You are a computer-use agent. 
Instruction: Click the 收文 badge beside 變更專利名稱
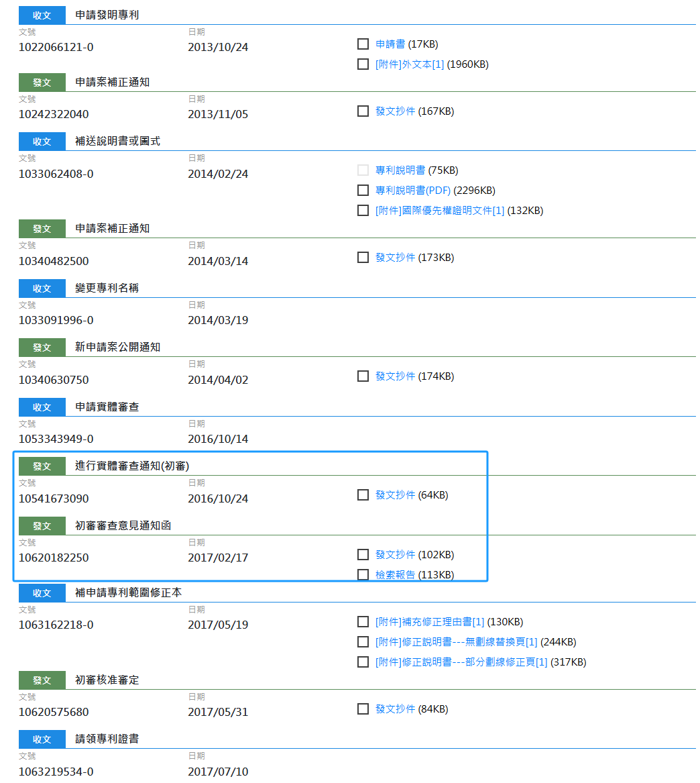coord(42,288)
